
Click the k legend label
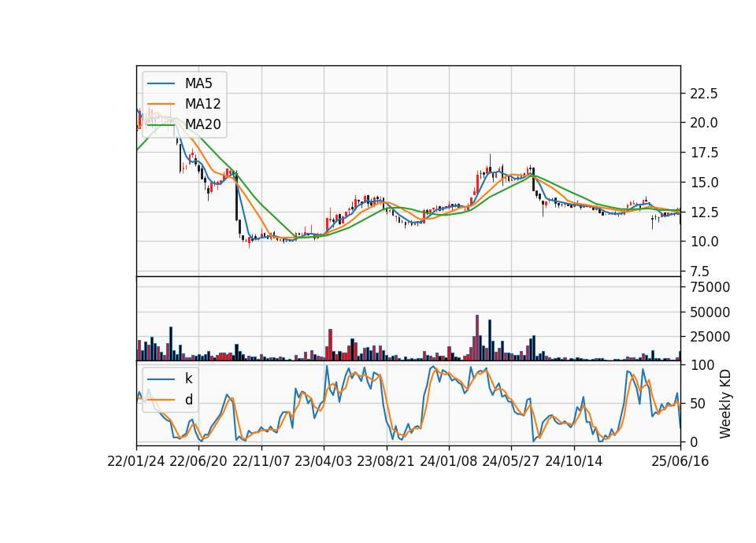tap(188, 379)
